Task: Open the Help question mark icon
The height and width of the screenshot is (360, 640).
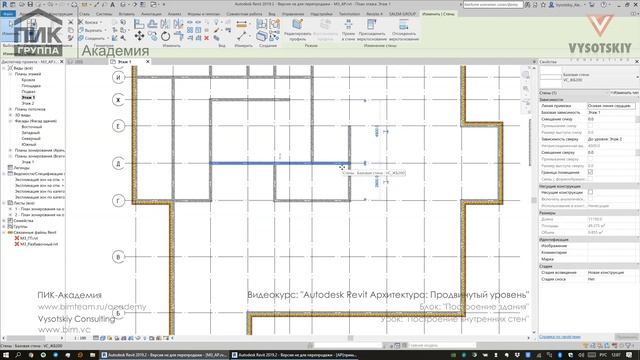Action: point(603,4)
